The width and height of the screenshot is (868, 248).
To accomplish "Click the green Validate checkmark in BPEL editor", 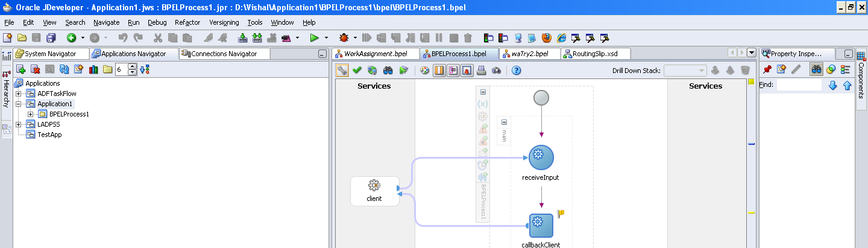I will [x=357, y=71].
